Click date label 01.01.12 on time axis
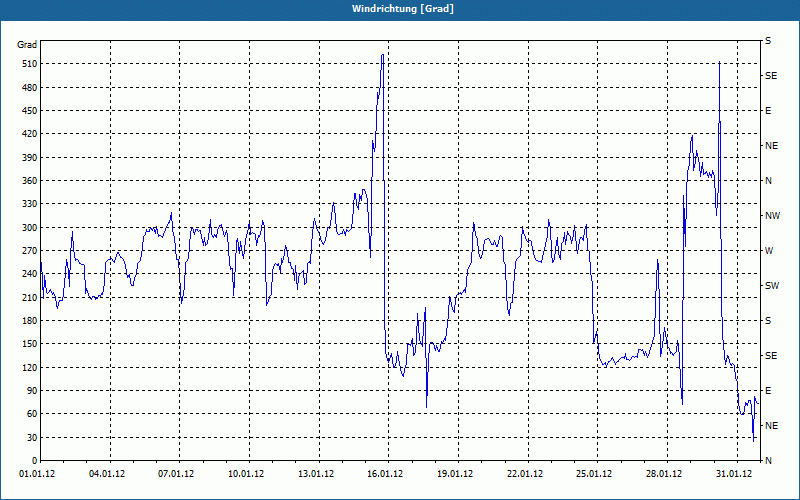The image size is (800, 500). (37, 474)
